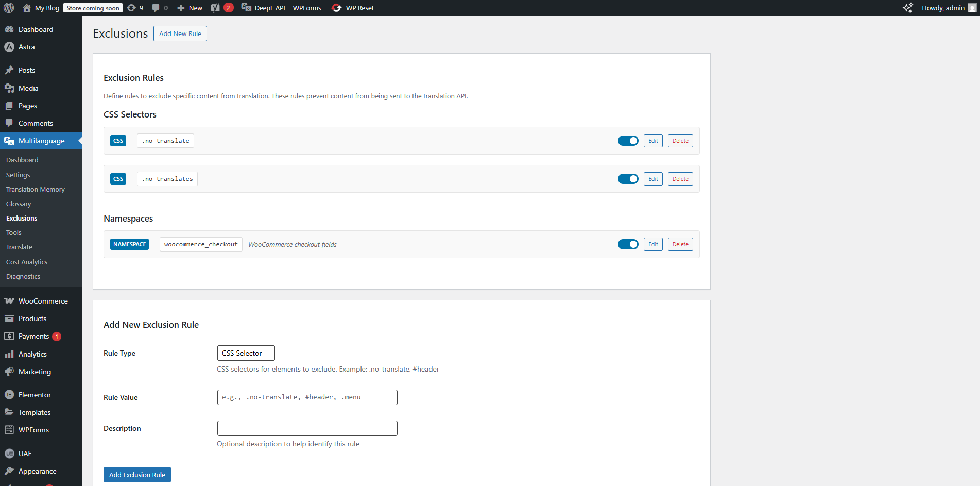Click the Yoast SEO icon in admin bar
The height and width of the screenshot is (486, 980).
(215, 8)
